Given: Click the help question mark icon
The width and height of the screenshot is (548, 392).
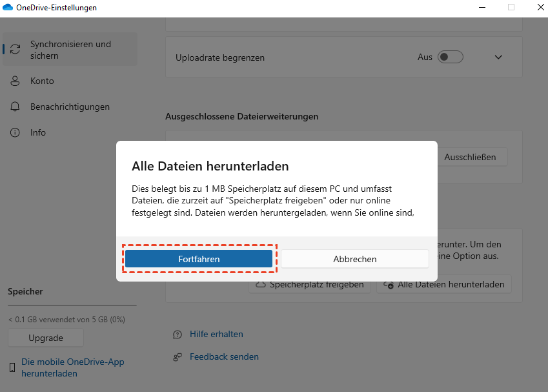Looking at the screenshot, I should point(178,335).
